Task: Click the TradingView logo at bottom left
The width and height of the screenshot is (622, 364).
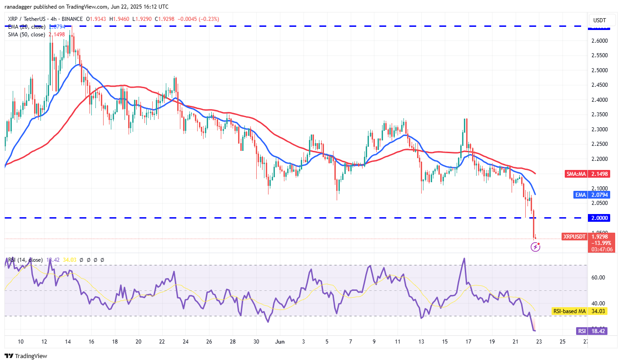Action: click(26, 356)
